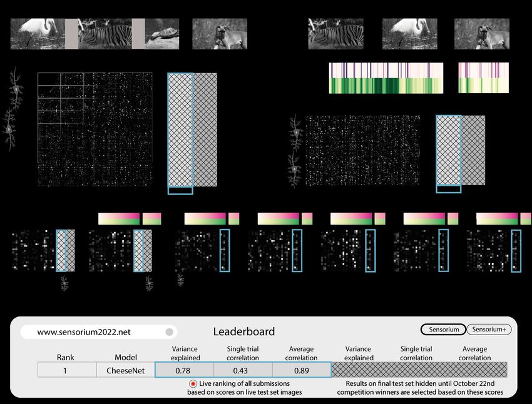Image resolution: width=532 pixels, height=404 pixels.
Task: Select the 0.78 variance explained value
Action: (x=184, y=370)
